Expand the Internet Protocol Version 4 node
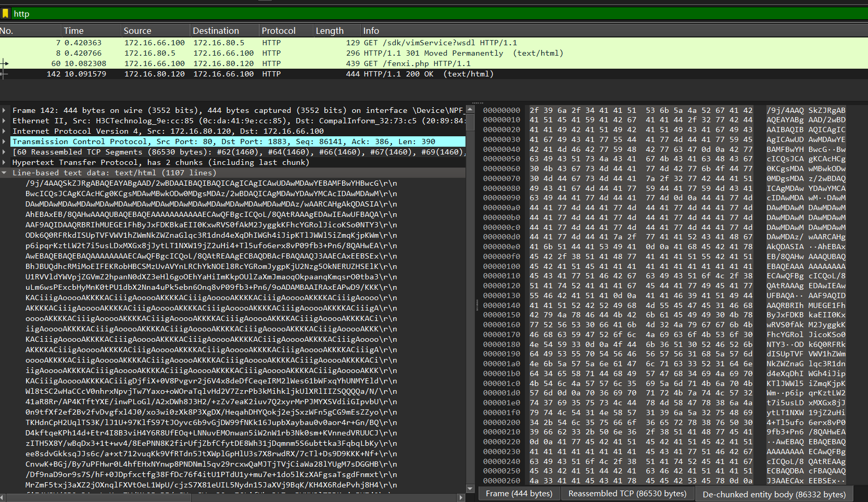 4,131
